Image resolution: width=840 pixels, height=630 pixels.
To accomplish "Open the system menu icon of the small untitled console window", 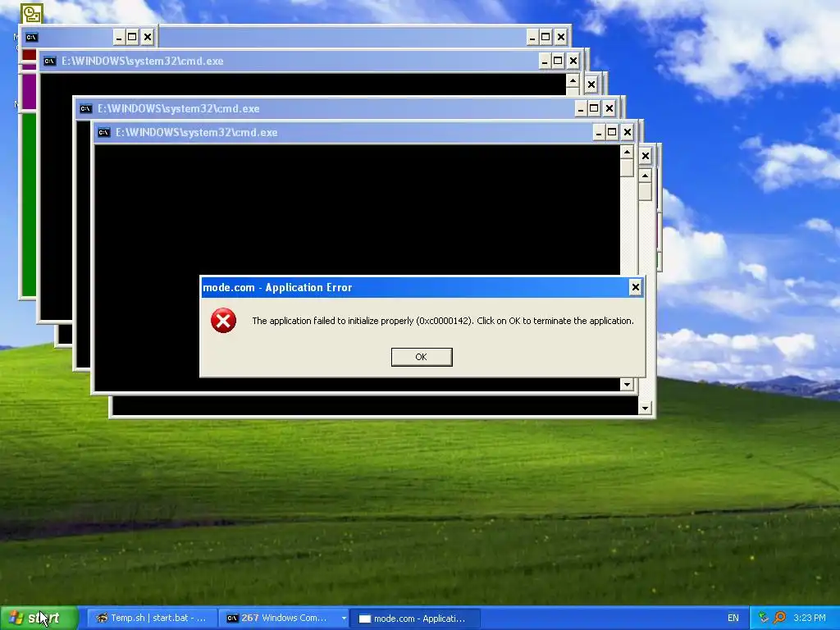I will [x=32, y=37].
